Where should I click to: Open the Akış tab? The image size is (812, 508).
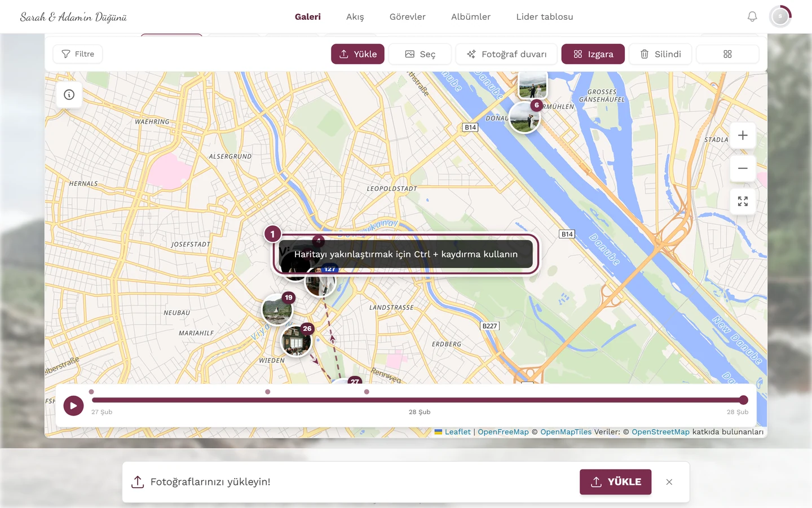355,17
